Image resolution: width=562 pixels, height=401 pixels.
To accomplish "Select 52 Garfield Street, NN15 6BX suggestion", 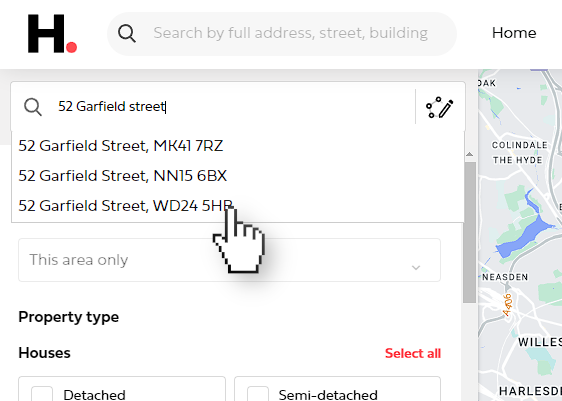I will coord(123,176).
